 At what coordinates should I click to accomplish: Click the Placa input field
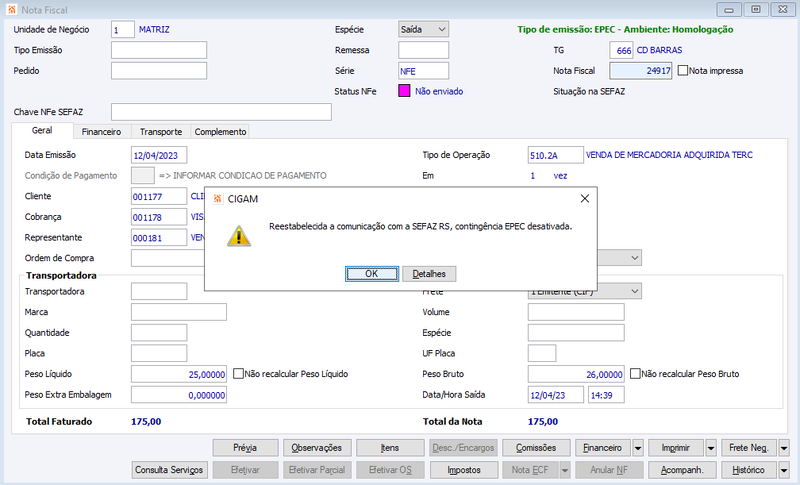(159, 353)
